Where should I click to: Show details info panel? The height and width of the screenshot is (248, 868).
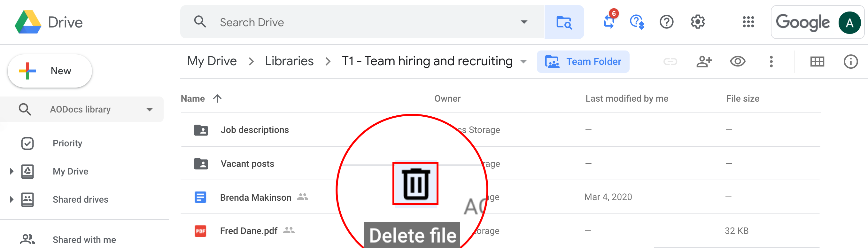(x=850, y=62)
